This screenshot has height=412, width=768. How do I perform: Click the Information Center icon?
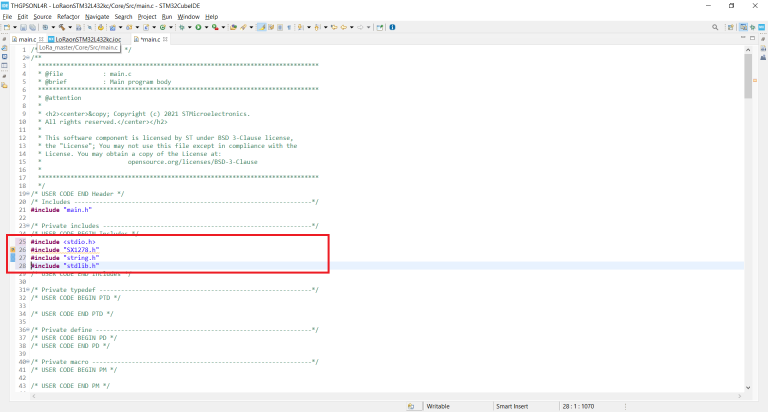tap(391, 27)
